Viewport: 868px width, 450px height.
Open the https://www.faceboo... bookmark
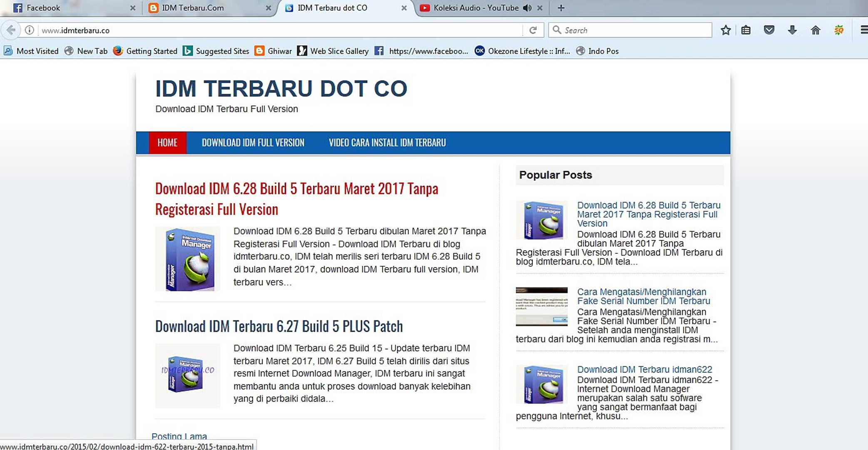click(x=421, y=51)
